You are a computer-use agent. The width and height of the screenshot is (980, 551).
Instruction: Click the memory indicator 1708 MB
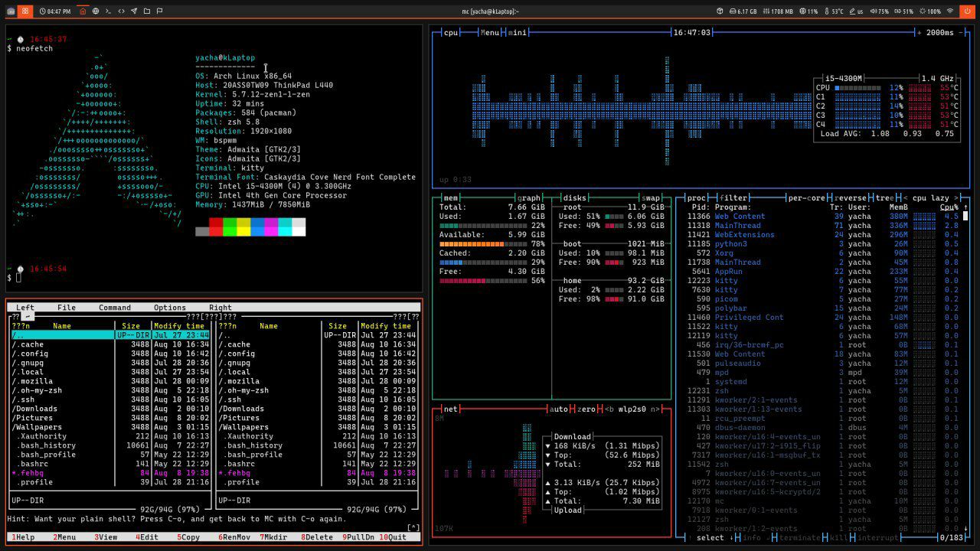coord(778,11)
